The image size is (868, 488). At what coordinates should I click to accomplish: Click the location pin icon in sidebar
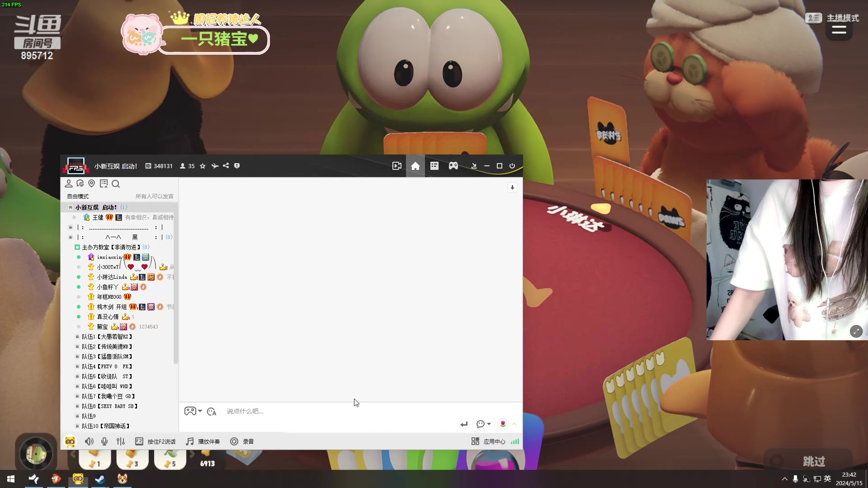pos(92,183)
